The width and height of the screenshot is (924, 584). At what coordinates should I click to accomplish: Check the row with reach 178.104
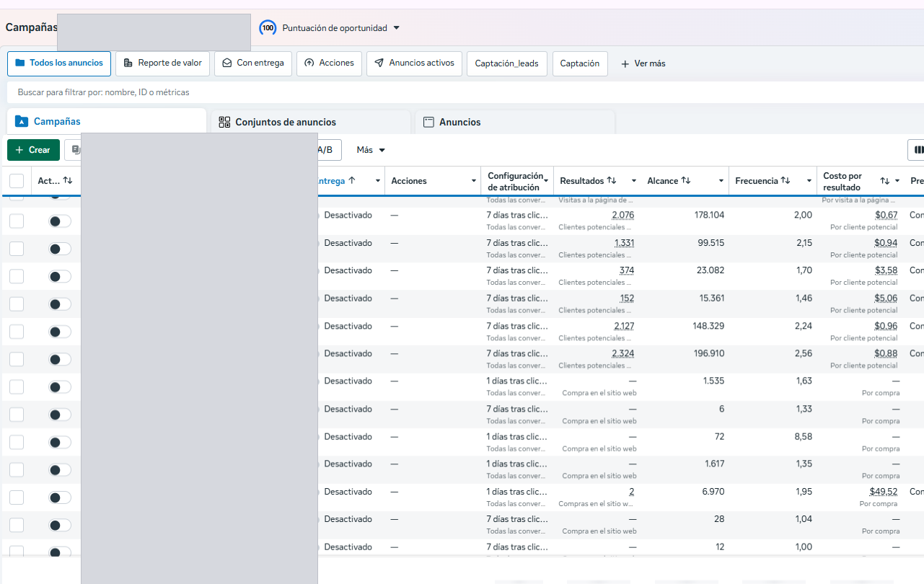coord(17,221)
